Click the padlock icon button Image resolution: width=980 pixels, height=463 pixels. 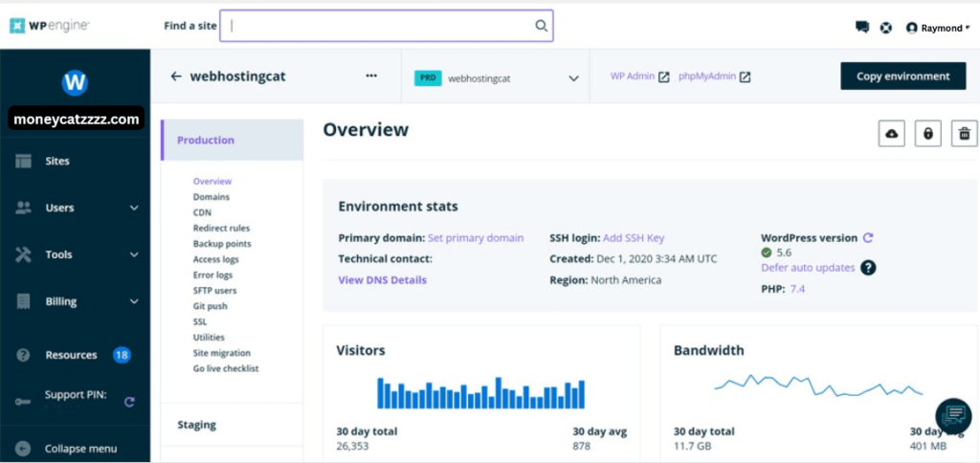(x=928, y=133)
